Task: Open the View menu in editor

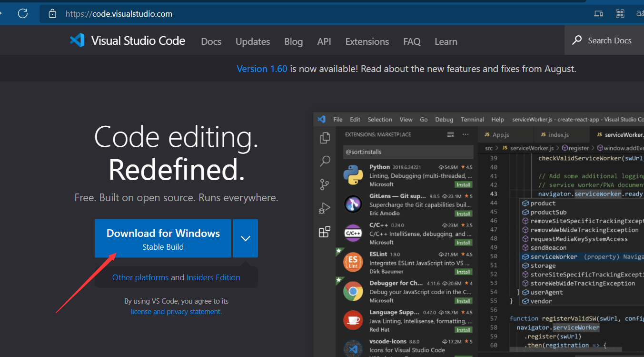Action: [x=406, y=120]
